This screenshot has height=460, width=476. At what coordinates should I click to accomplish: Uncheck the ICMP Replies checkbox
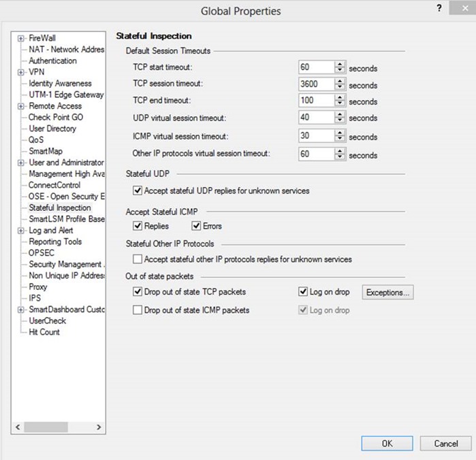(x=138, y=226)
